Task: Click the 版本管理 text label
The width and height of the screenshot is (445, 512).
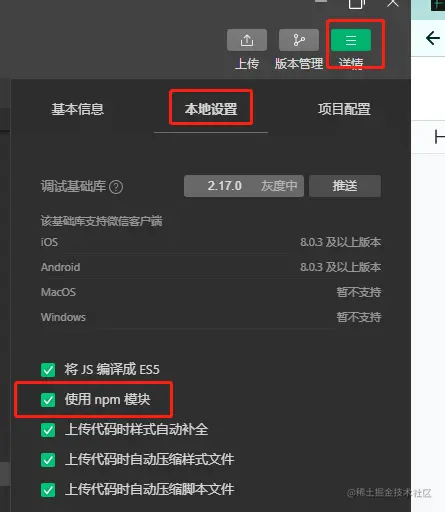Action: [299, 63]
